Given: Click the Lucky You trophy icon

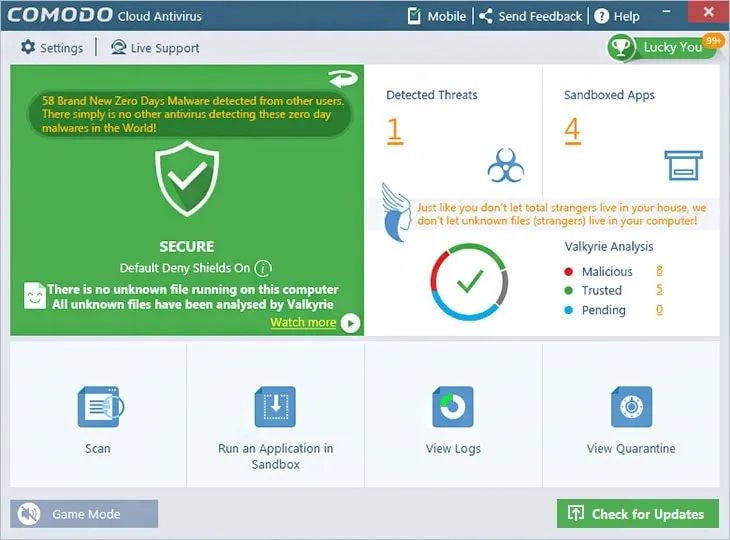Looking at the screenshot, I should point(621,47).
